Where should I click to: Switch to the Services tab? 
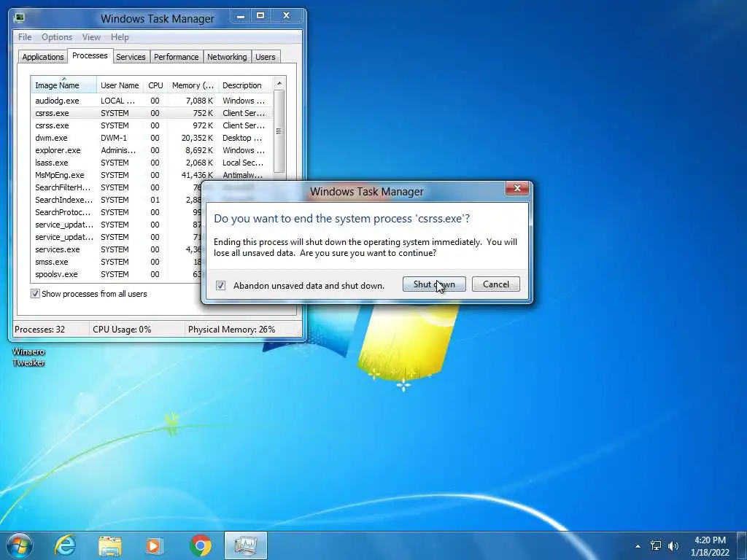pyautogui.click(x=131, y=57)
